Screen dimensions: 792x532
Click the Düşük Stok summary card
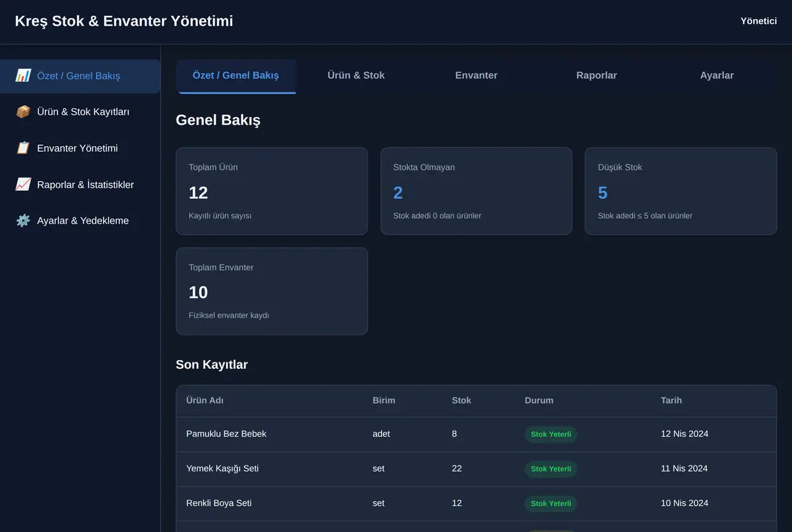[x=680, y=191]
